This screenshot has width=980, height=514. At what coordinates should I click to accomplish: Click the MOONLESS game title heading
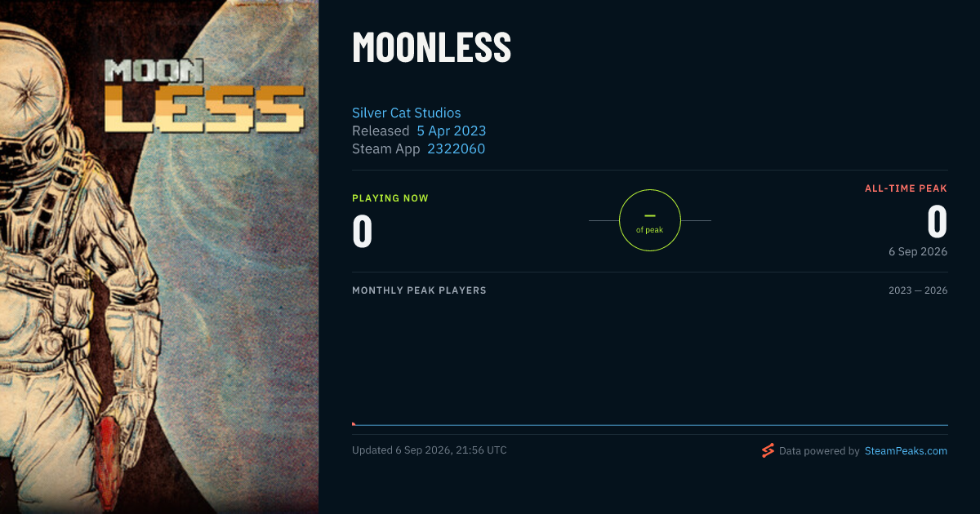(x=431, y=47)
